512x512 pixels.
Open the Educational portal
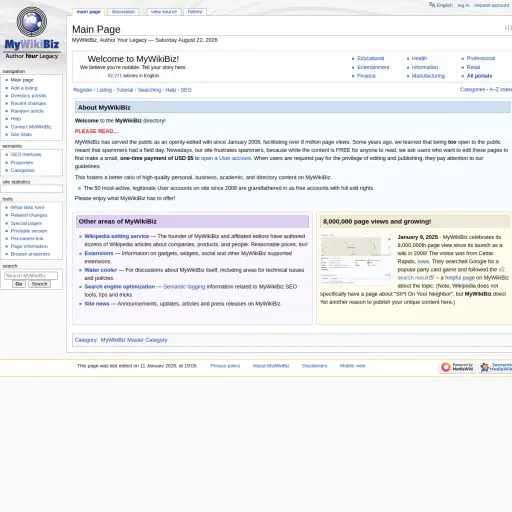[x=371, y=58]
